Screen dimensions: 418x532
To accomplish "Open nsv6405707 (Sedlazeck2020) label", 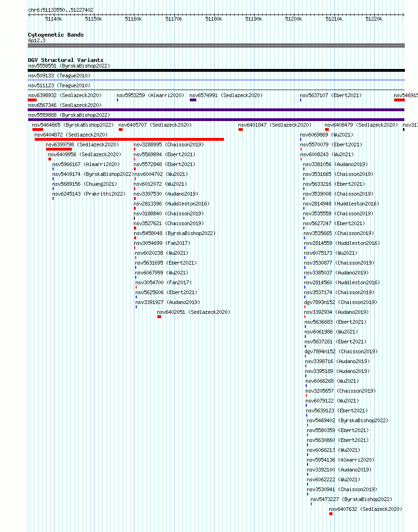I will pos(155,125).
